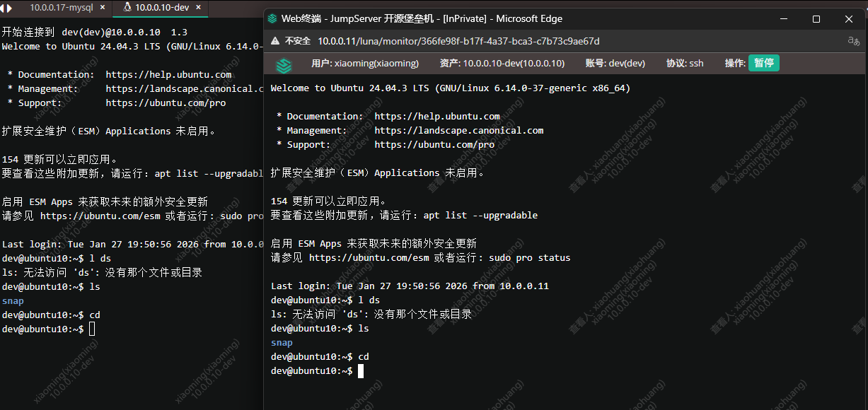Click the JumpServer logo in monitor toolbar
This screenshot has height=410, width=868.
[x=284, y=65]
